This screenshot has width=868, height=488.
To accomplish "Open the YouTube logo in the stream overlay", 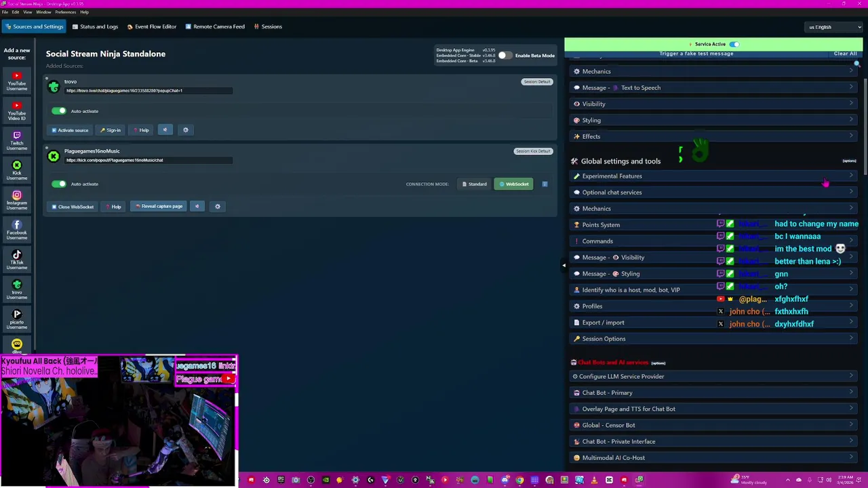I will [229, 379].
